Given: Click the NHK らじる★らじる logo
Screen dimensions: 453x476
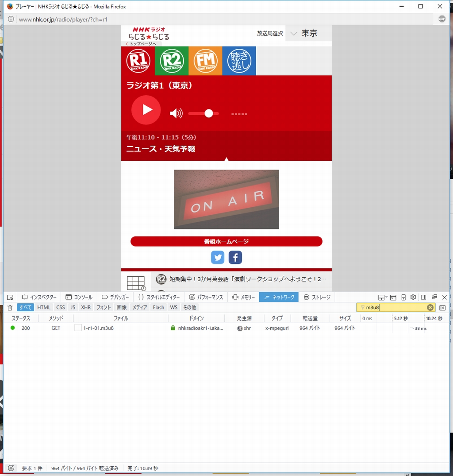Looking at the screenshot, I should pos(149,33).
